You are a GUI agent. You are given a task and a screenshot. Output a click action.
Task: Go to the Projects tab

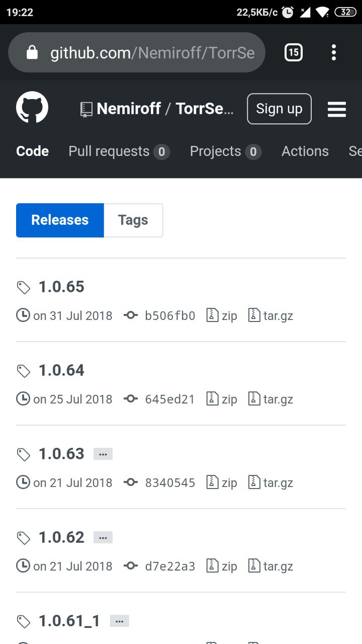pyautogui.click(x=226, y=151)
